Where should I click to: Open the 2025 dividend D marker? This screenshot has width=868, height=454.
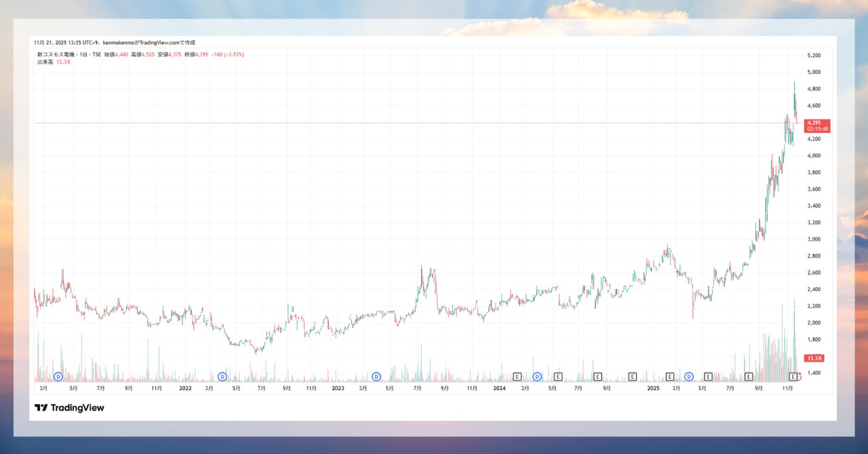689,376
